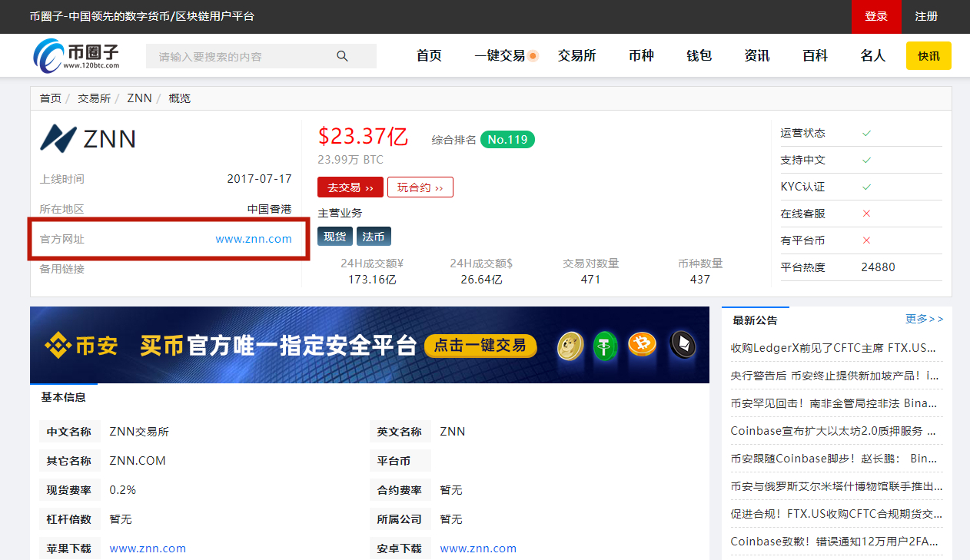970x560 pixels.
Task: Click ZNN in the breadcrumb
Action: coord(139,98)
